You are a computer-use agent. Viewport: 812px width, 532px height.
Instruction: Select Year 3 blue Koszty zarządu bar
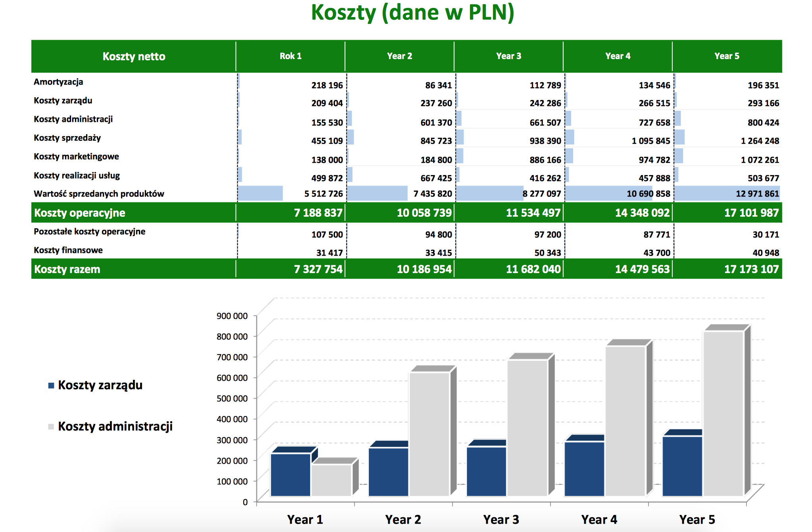click(x=487, y=472)
